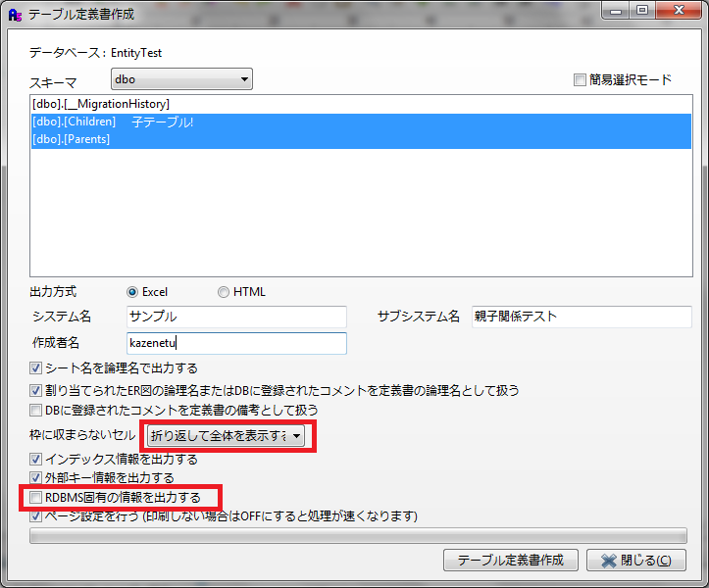Enable 簡易選択モード checkbox
Image resolution: width=709 pixels, height=588 pixels.
580,80
